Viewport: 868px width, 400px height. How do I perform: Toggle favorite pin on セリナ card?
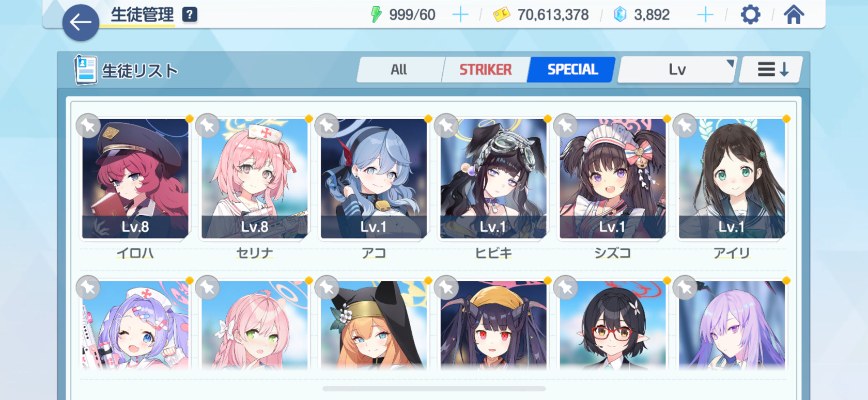[x=208, y=125]
